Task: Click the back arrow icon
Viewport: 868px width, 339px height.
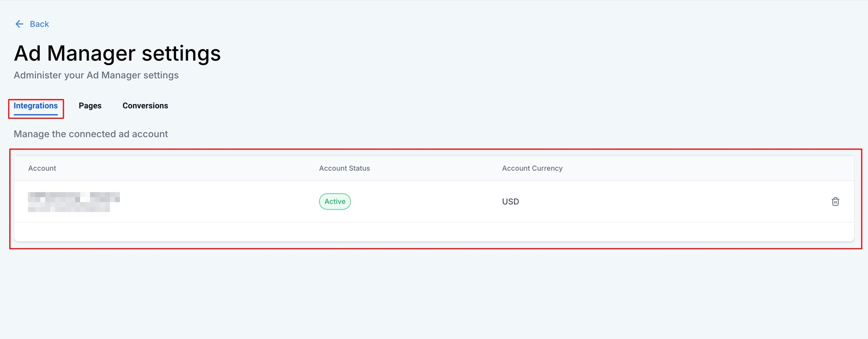Action: (19, 24)
